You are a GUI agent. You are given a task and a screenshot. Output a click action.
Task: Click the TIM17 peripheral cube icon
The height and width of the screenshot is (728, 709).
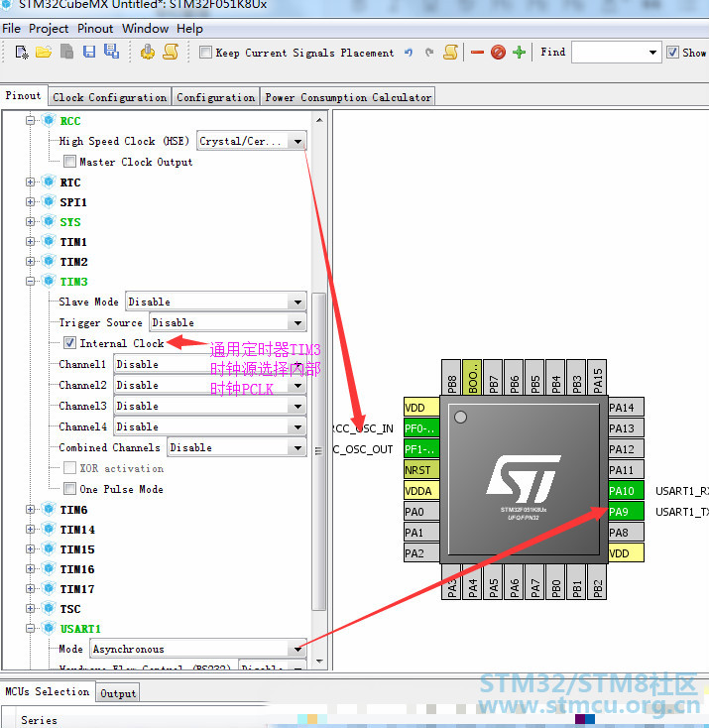point(49,589)
